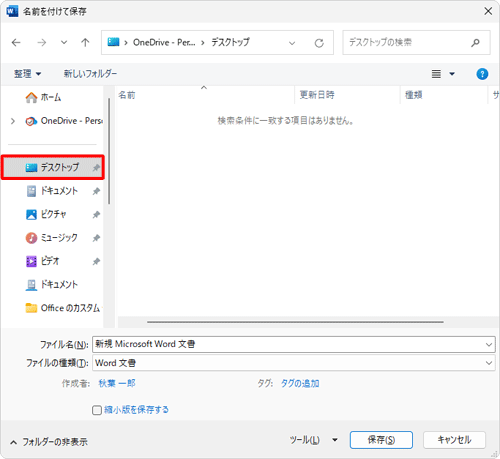Click the 保存(S) button
The image size is (500, 459).
point(381,440)
